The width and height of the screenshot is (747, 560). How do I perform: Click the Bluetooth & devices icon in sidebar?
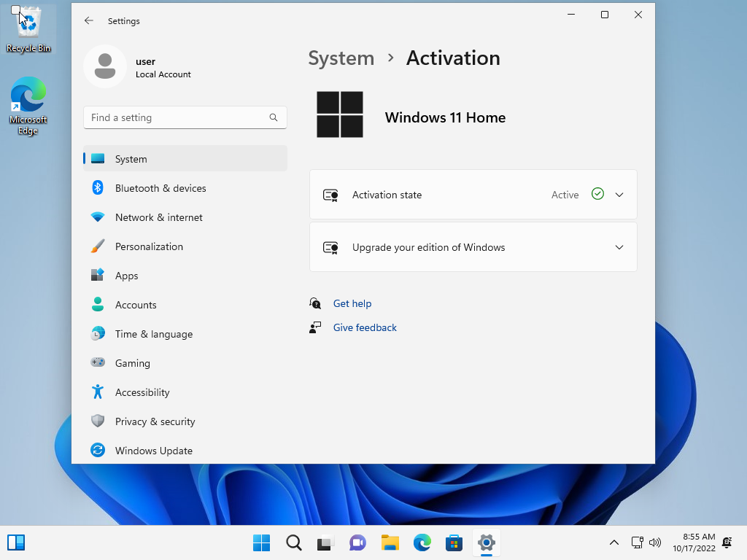pos(98,188)
